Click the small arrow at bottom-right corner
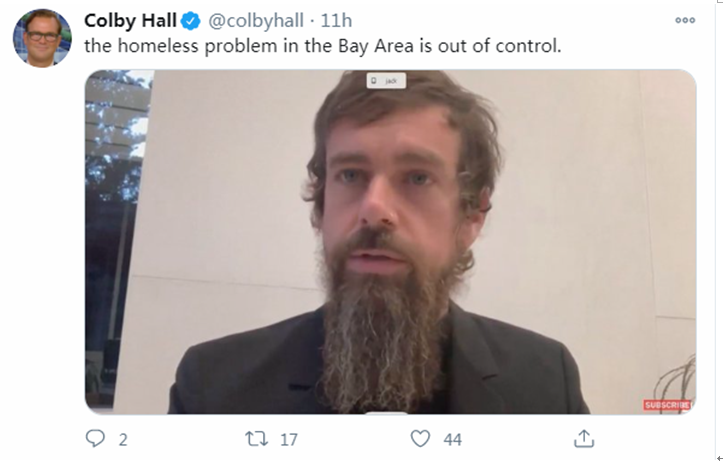Image resolution: width=723 pixels, height=470 pixels. (x=720, y=458)
